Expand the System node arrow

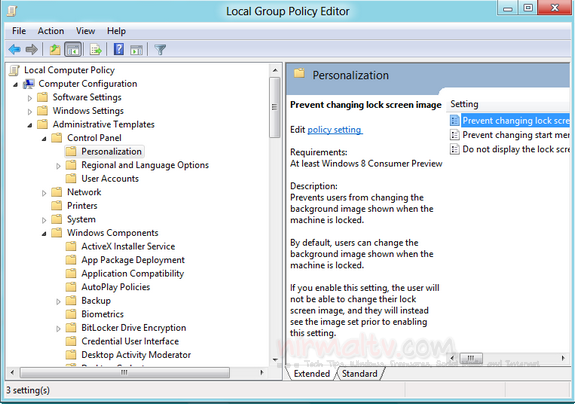click(44, 220)
